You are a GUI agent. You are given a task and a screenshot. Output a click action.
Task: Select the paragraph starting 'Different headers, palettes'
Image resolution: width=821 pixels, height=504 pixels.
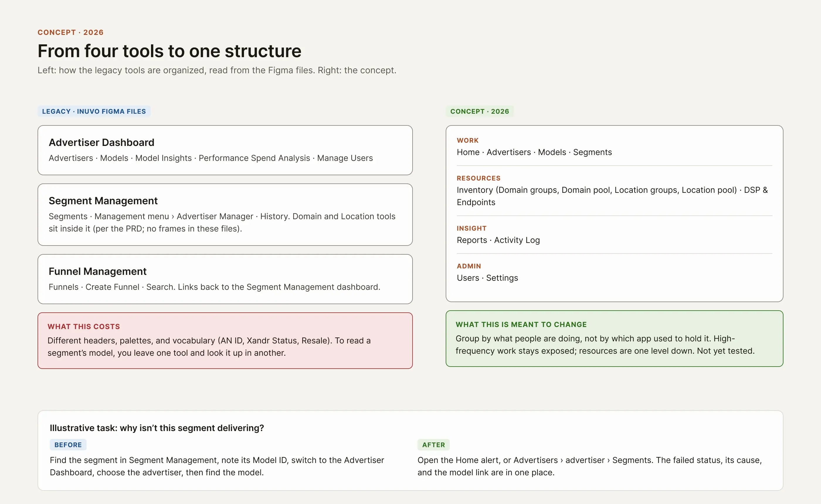pos(209,347)
